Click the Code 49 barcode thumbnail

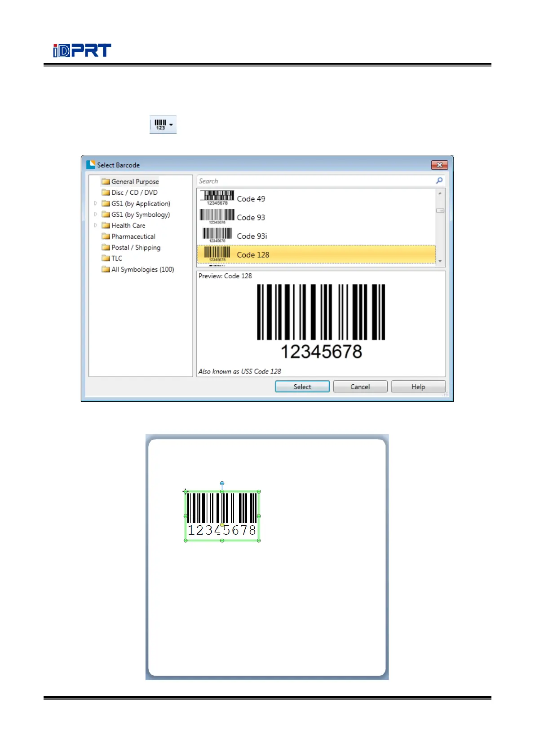(x=217, y=198)
